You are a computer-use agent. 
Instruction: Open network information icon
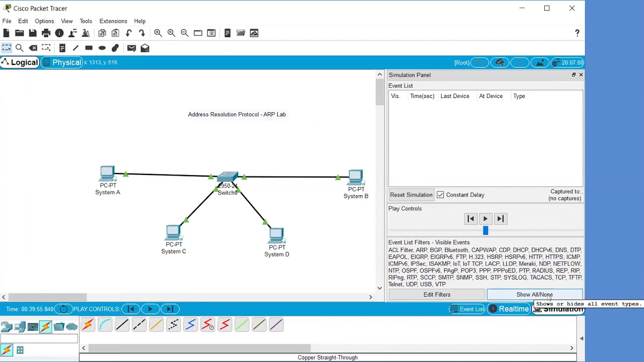coord(59,33)
